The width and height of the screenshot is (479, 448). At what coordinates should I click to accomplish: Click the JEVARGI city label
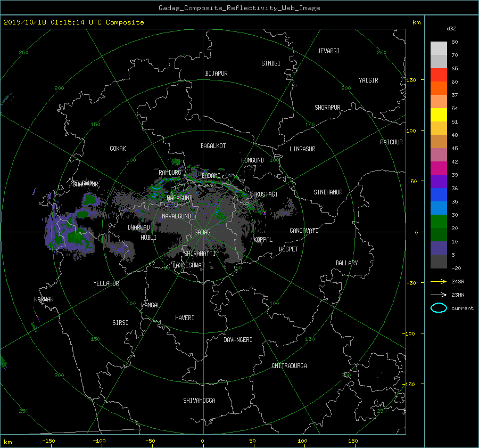(328, 51)
